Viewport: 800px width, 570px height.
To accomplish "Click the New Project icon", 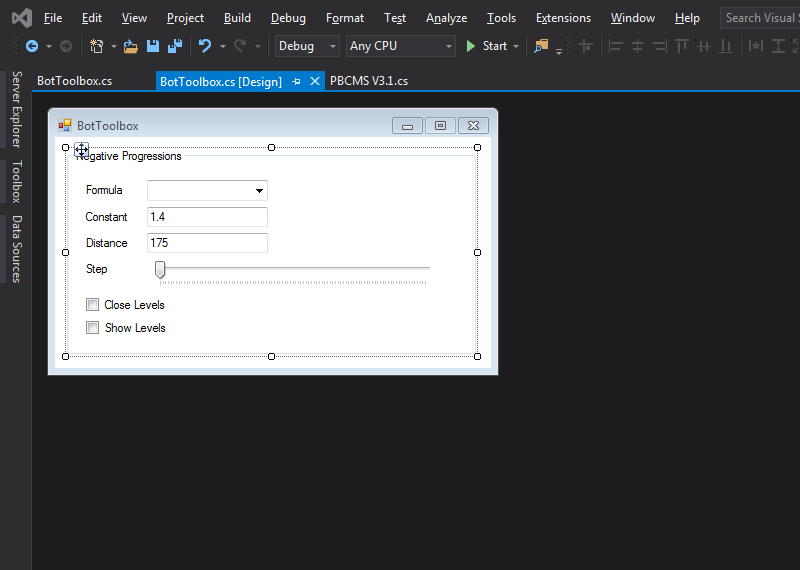I will (96, 46).
